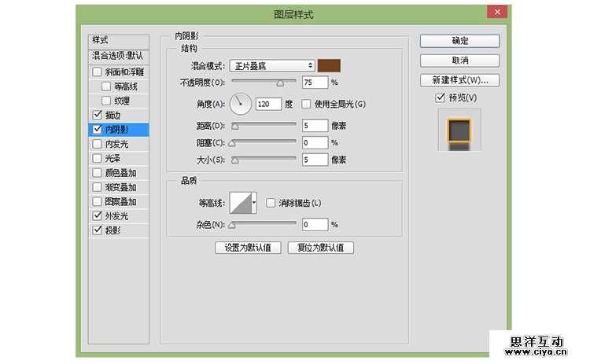Expand the contour picker dropdown arrow
This screenshot has width=590, height=364.
pyautogui.click(x=254, y=204)
